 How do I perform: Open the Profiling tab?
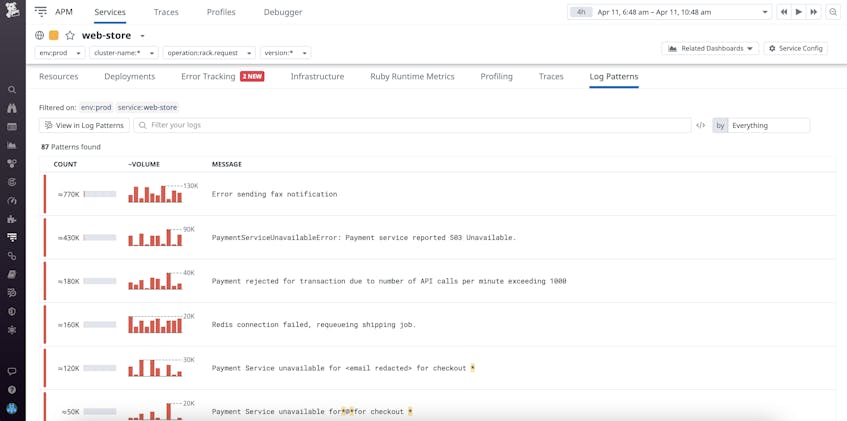click(496, 77)
